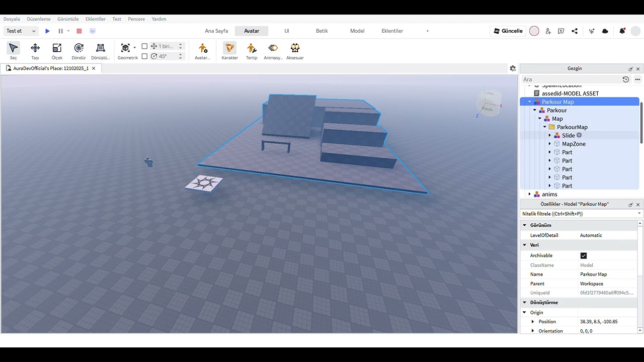The image size is (644, 362).
Task: Select the AuraDevOfficial's Place document tab
Action: click(x=51, y=68)
